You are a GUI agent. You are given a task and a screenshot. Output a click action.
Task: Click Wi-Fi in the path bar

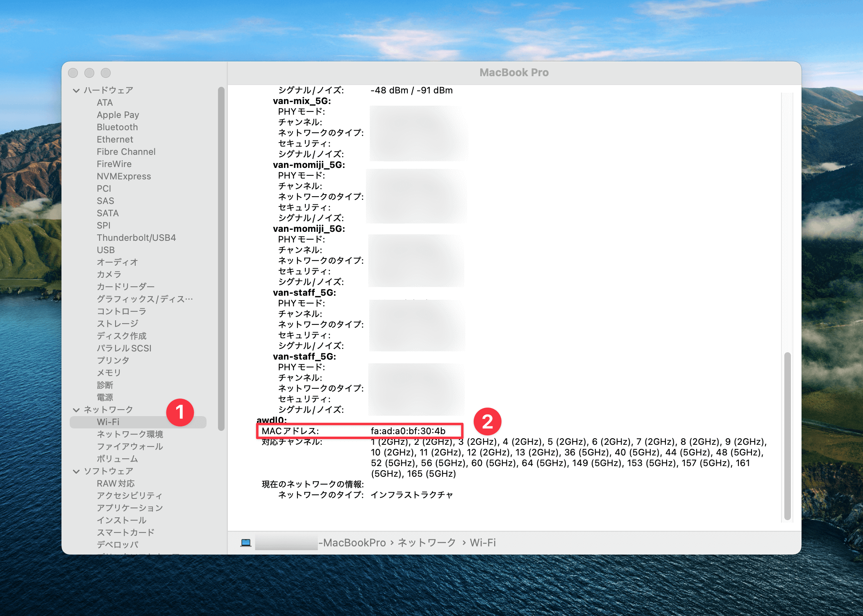point(483,543)
